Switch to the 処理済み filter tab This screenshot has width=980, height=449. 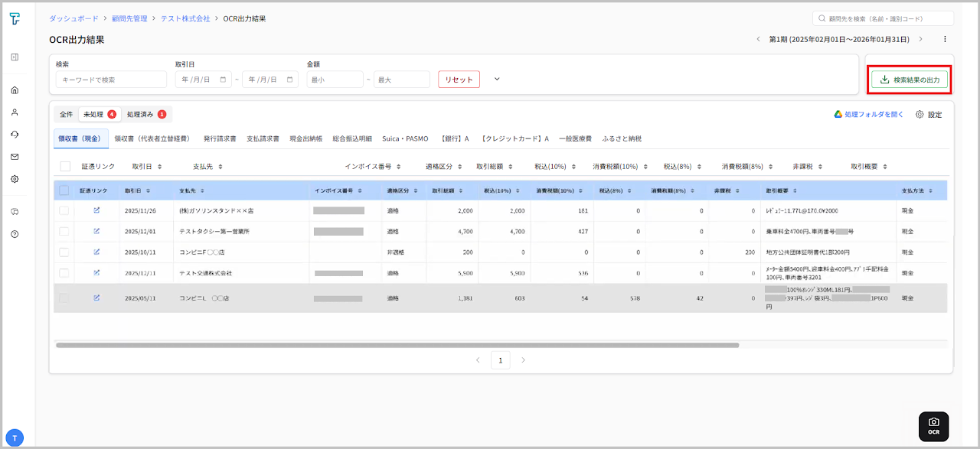click(x=146, y=114)
